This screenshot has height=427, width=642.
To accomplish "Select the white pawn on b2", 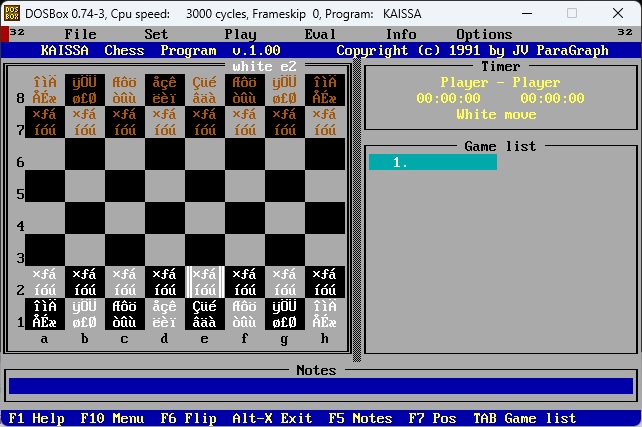I will coord(85,282).
